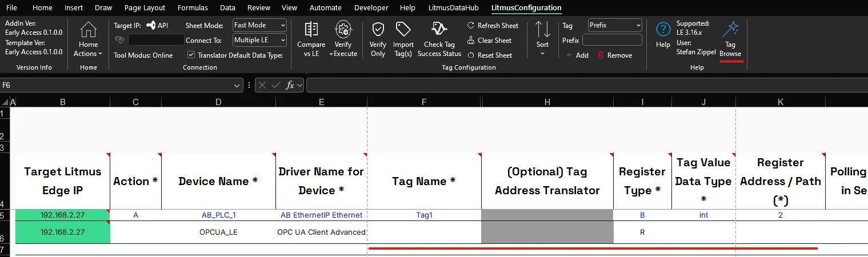Select the 192.168.2.27 cell in row 6
868x257 pixels.
tap(63, 232)
